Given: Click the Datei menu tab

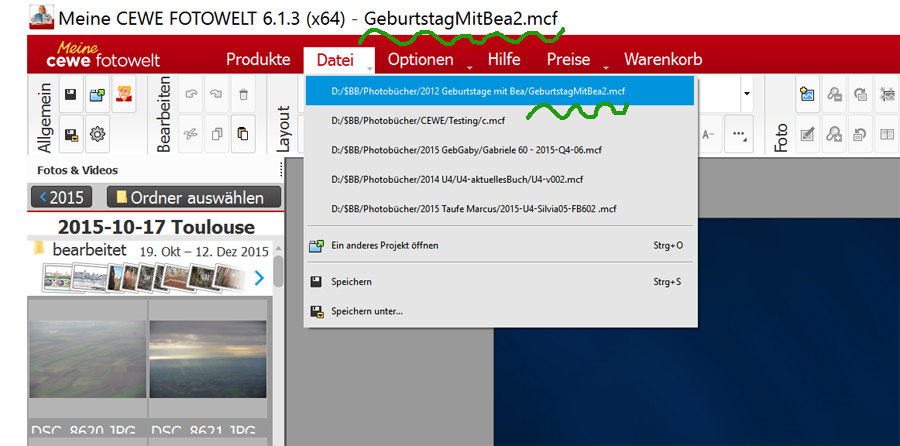Looking at the screenshot, I should tap(339, 60).
